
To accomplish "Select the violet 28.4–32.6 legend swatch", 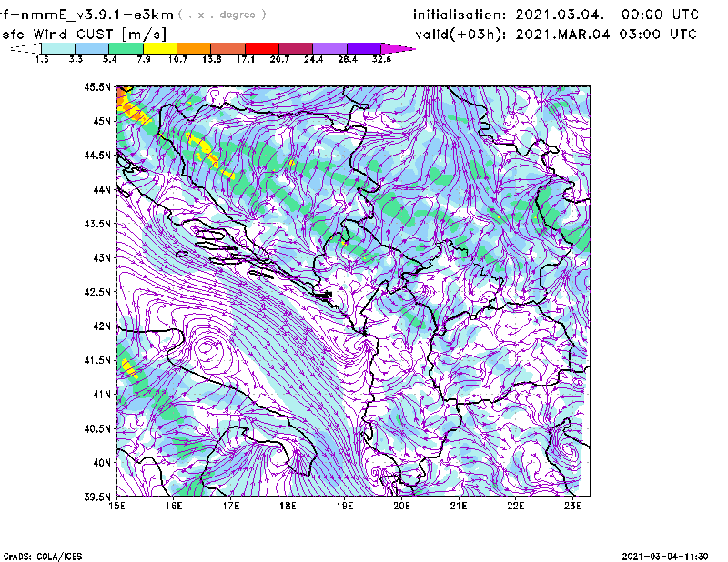I will click(364, 48).
